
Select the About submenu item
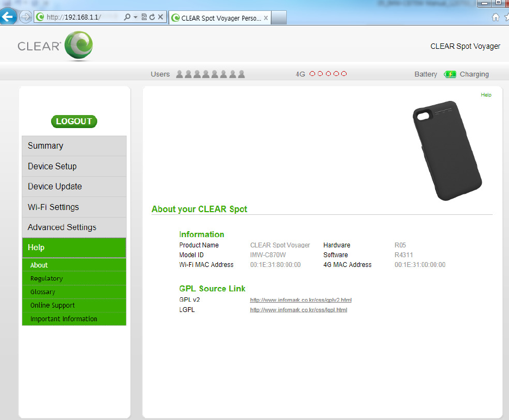point(74,265)
